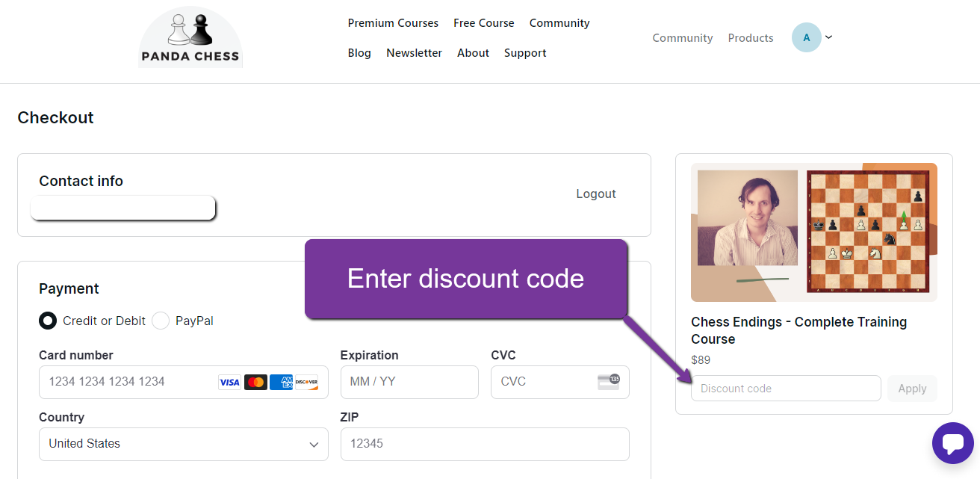Click the CVC card hint icon

[x=609, y=382]
